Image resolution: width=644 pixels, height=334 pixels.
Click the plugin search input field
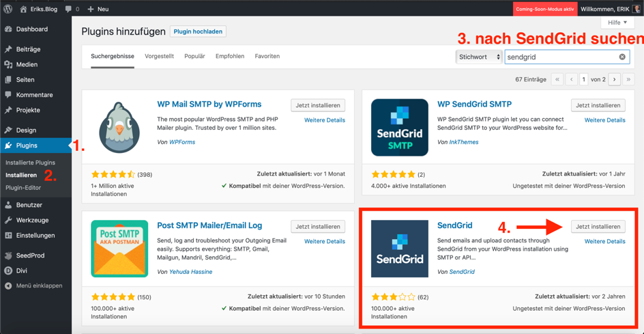(567, 57)
